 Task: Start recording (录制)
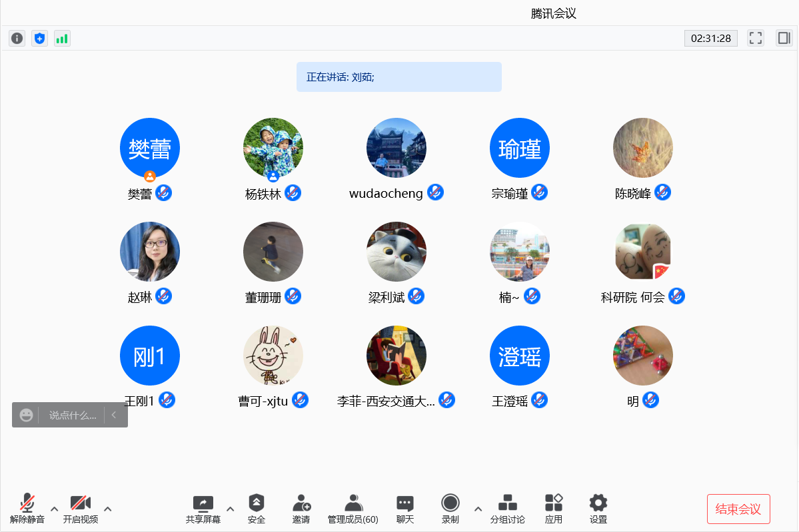(450, 509)
